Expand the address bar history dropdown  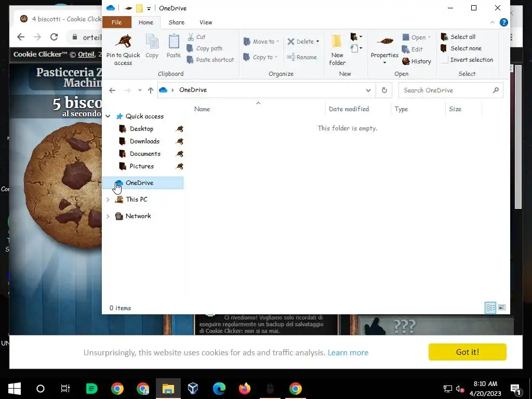tap(368, 90)
